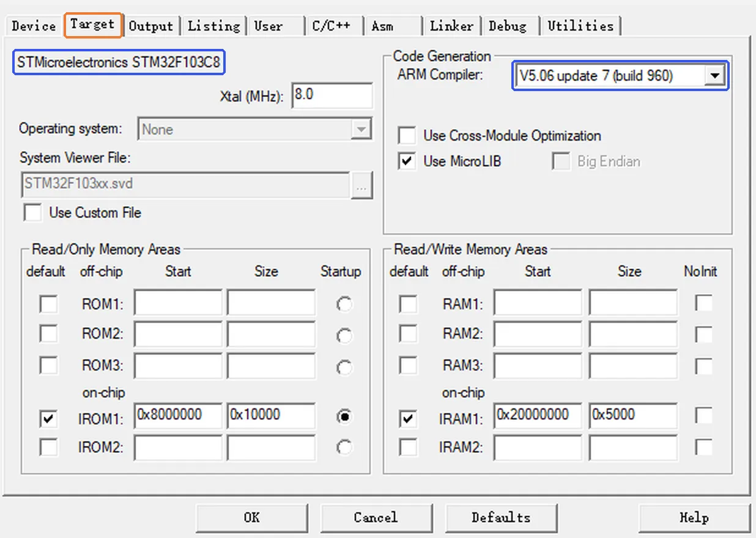Viewport: 756px width, 538px height.
Task: Enable NoInit for RAM1
Action: coord(704,302)
